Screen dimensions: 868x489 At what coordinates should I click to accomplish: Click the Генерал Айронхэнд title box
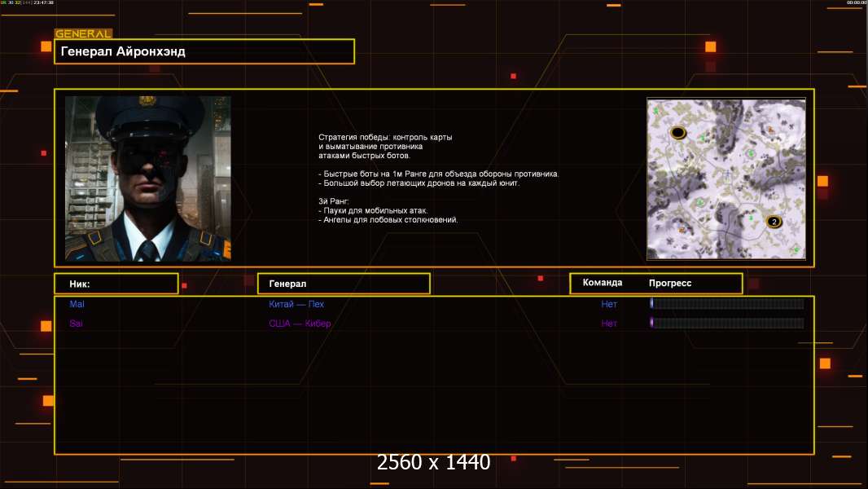click(204, 51)
